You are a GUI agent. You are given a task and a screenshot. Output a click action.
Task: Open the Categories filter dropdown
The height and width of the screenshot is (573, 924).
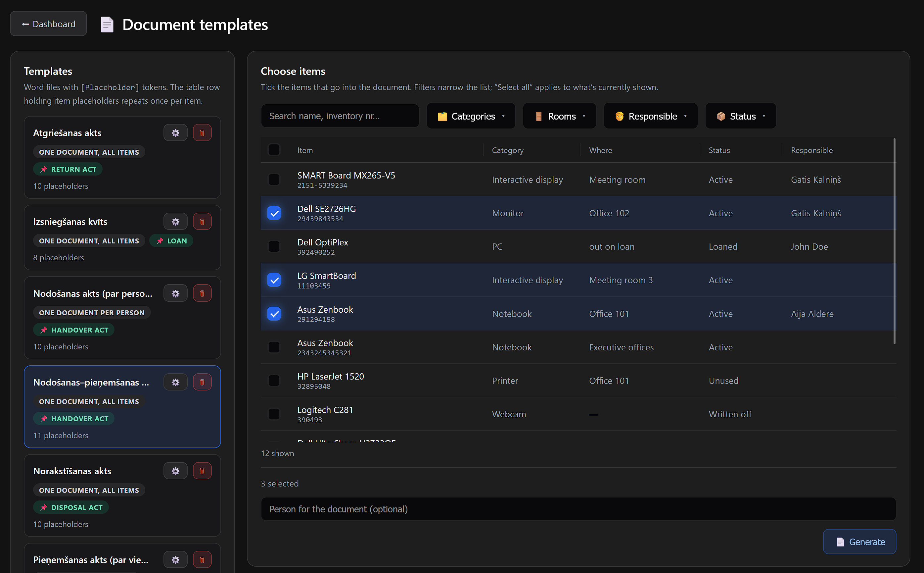pyautogui.click(x=471, y=116)
